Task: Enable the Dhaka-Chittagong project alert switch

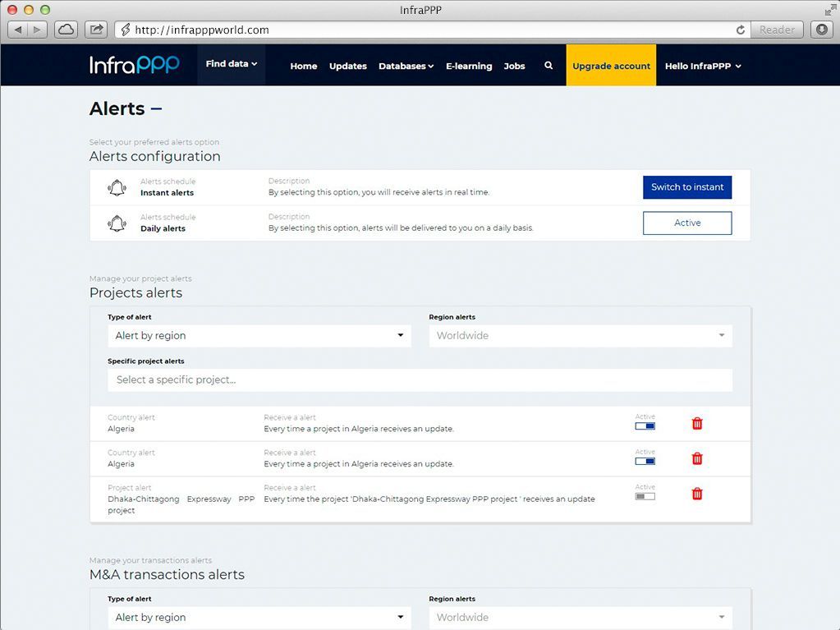Action: pyautogui.click(x=645, y=496)
